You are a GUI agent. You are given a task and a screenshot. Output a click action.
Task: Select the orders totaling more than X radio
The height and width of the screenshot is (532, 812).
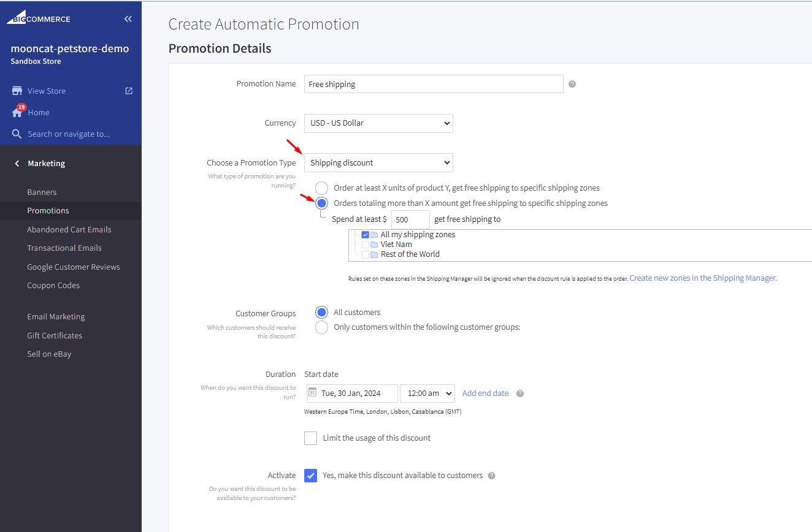(321, 203)
